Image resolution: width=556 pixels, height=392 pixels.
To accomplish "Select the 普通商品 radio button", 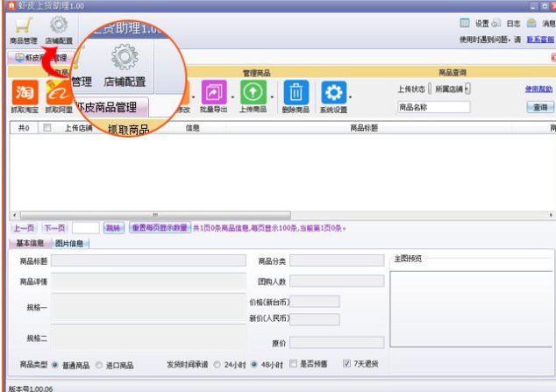I will (x=55, y=365).
